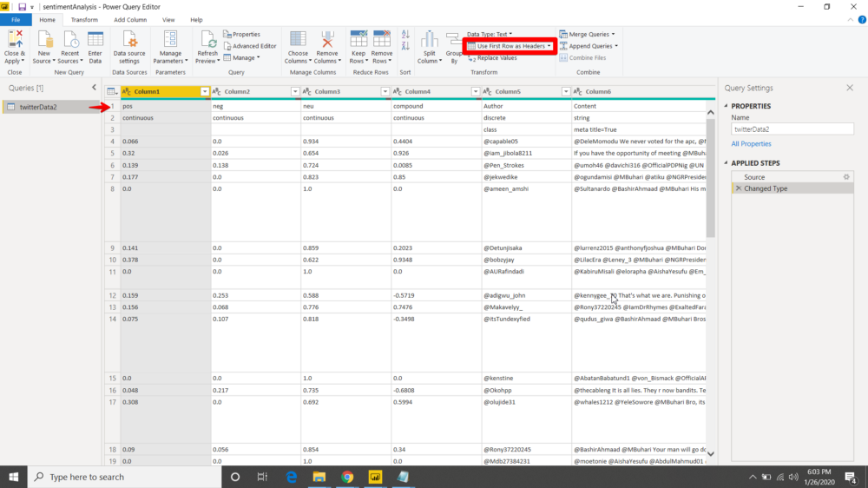868x488 pixels.
Task: Click inside the query Name field
Action: (792, 129)
